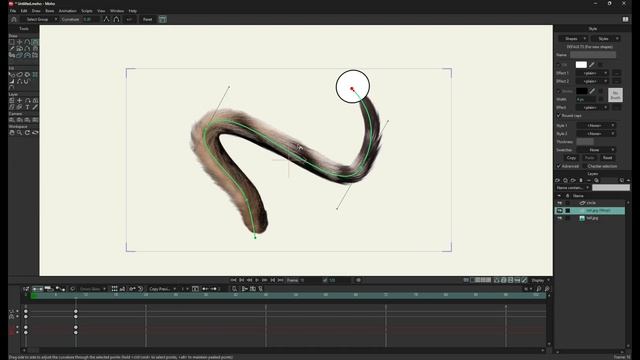The image size is (640, 360).
Task: Open the Display dropdown below the canvas
Action: point(540,280)
